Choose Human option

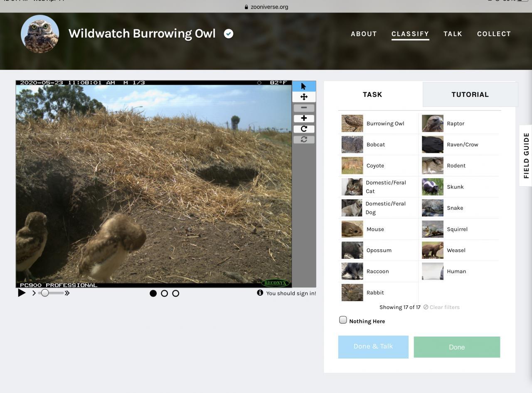pos(459,271)
